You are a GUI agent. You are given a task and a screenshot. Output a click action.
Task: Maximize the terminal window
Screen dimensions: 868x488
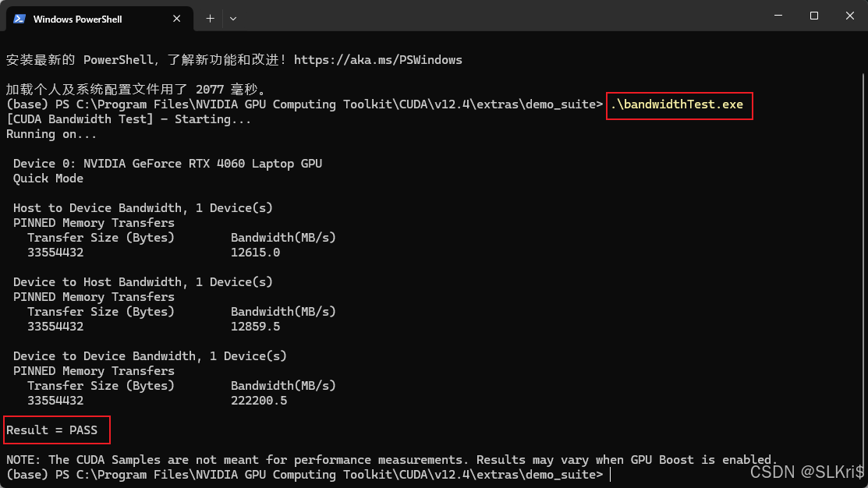813,16
